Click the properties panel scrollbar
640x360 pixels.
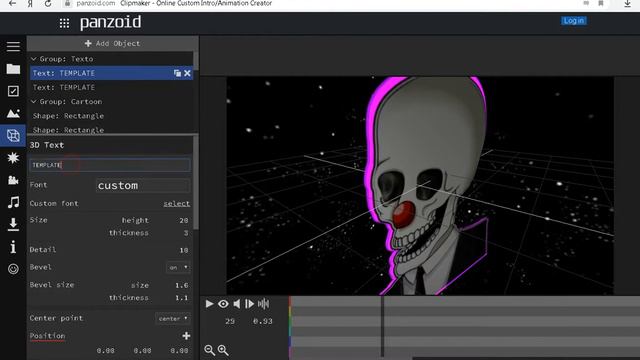196,182
